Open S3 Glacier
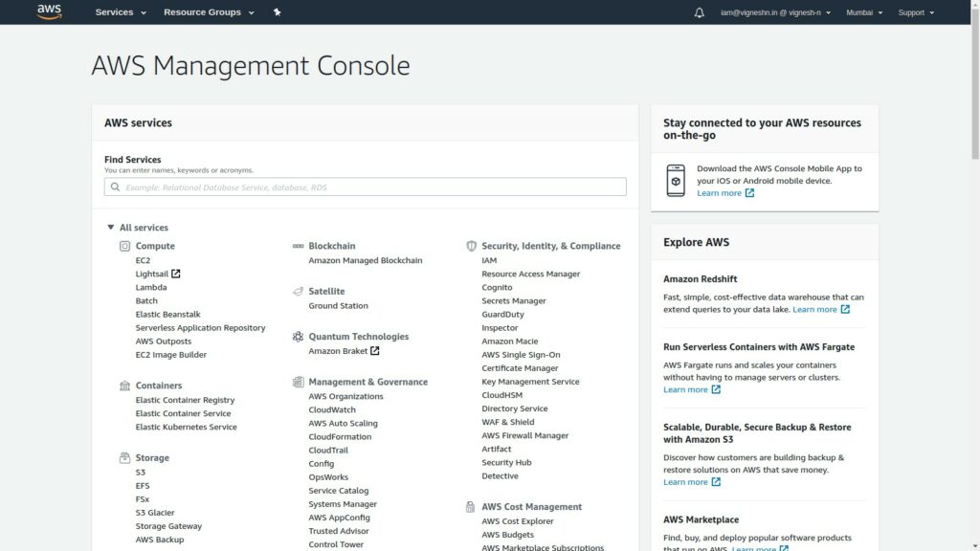Image resolution: width=980 pixels, height=551 pixels. [x=154, y=513]
